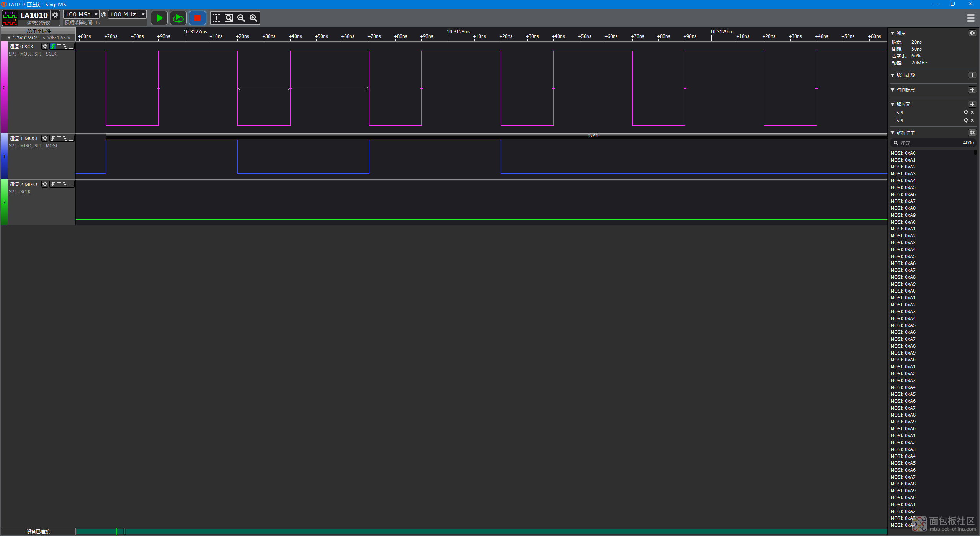This screenshot has width=980, height=536.
Task: Click channel 0 magenta color bar
Action: (x=4, y=87)
